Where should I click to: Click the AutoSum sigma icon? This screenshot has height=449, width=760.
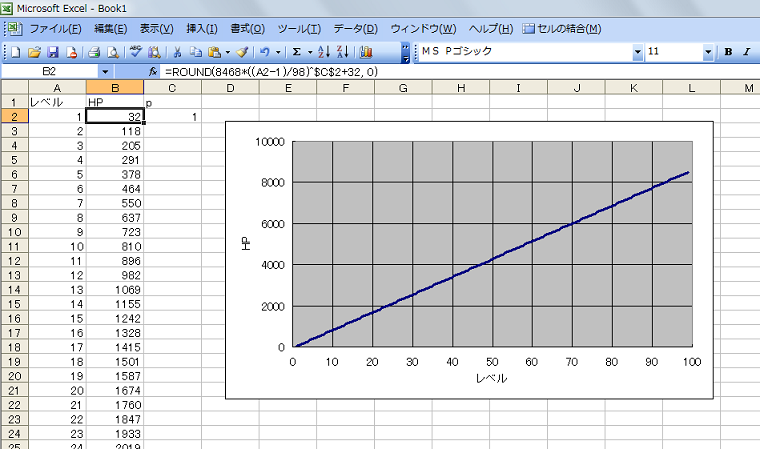[297, 52]
